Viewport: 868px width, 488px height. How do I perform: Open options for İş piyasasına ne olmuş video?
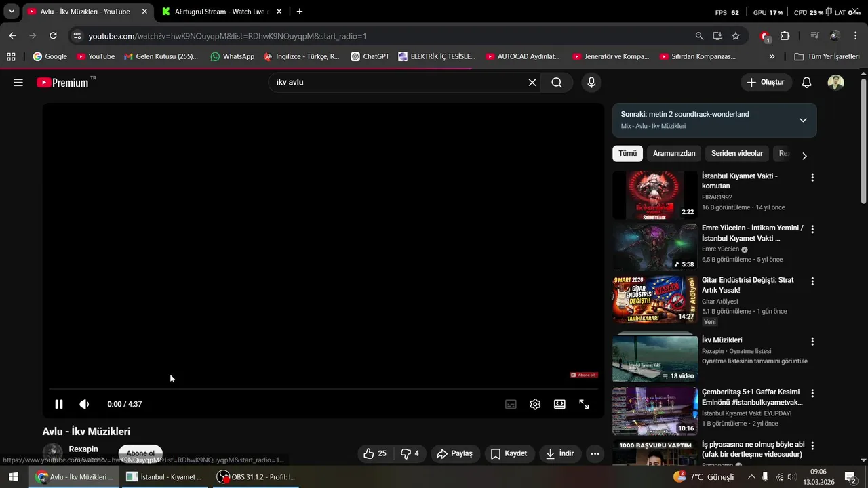(812, 445)
